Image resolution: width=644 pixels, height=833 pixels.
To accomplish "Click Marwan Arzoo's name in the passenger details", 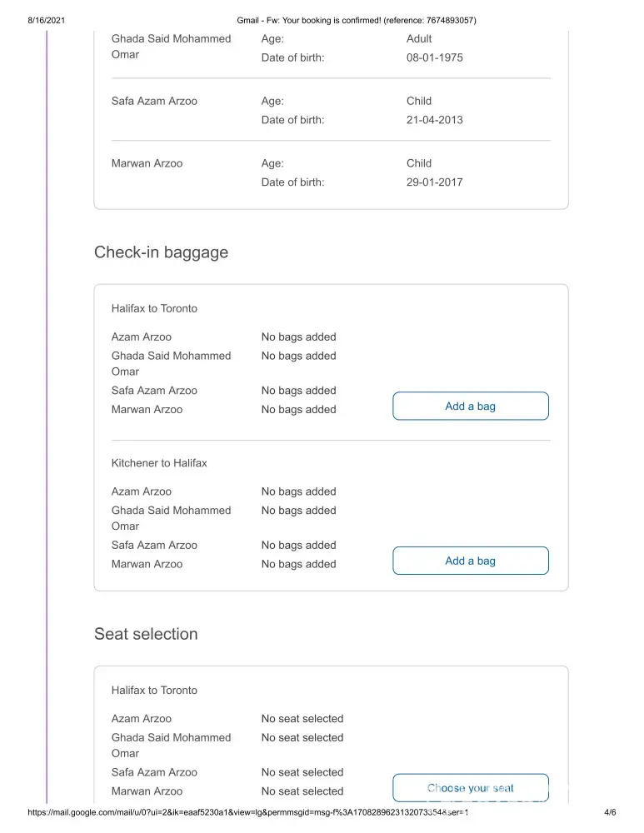I will [x=147, y=163].
